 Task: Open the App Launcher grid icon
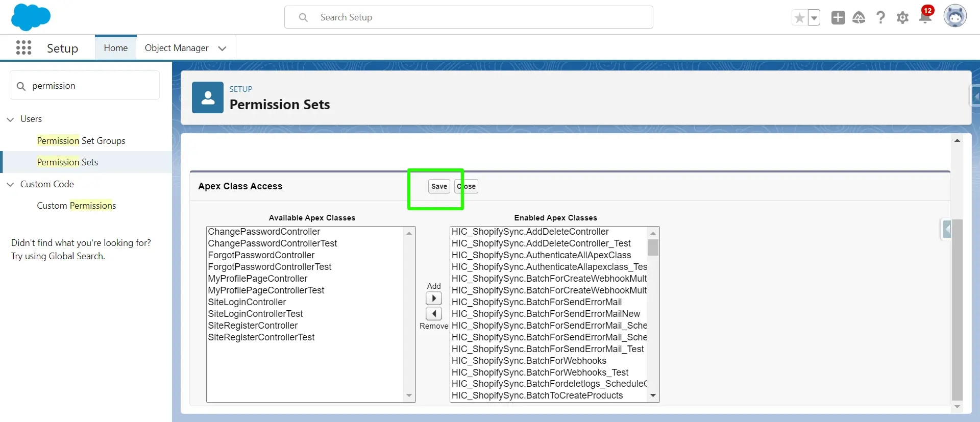pyautogui.click(x=23, y=48)
